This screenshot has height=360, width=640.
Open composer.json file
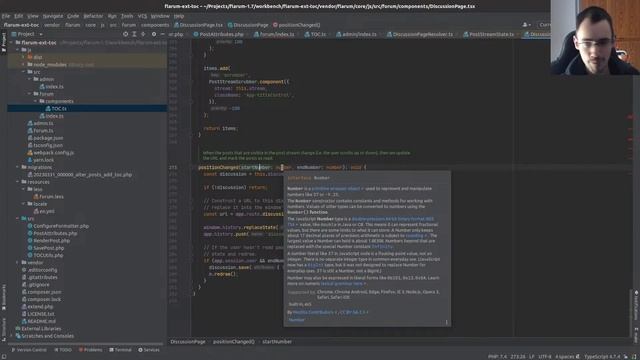[x=42, y=292]
